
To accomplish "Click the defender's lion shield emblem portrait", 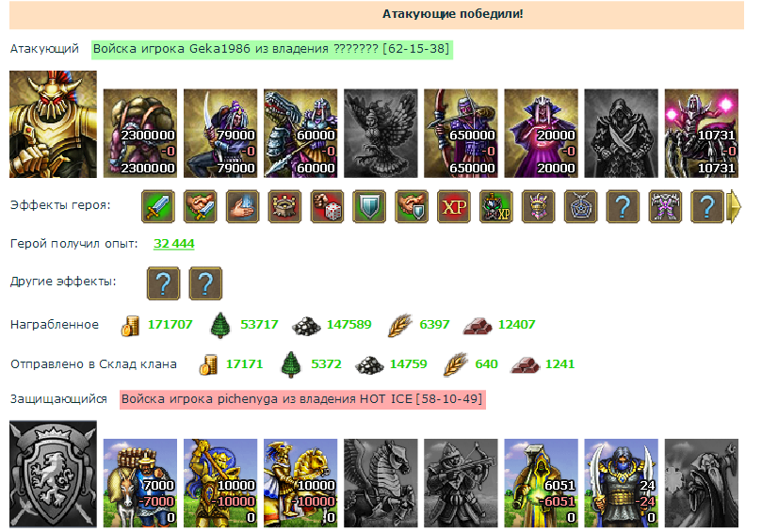I will (53, 474).
